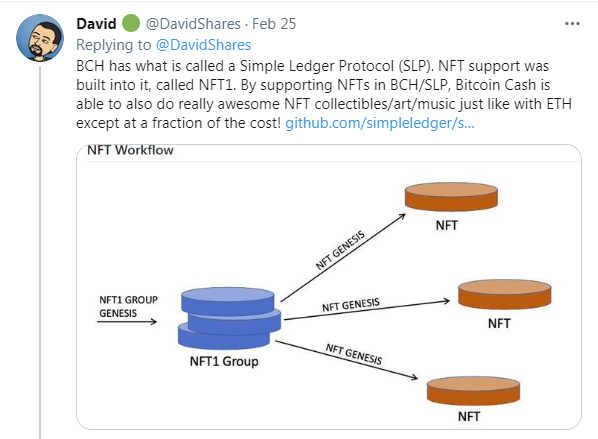Click the bottom orange NFT coin

pos(473,391)
